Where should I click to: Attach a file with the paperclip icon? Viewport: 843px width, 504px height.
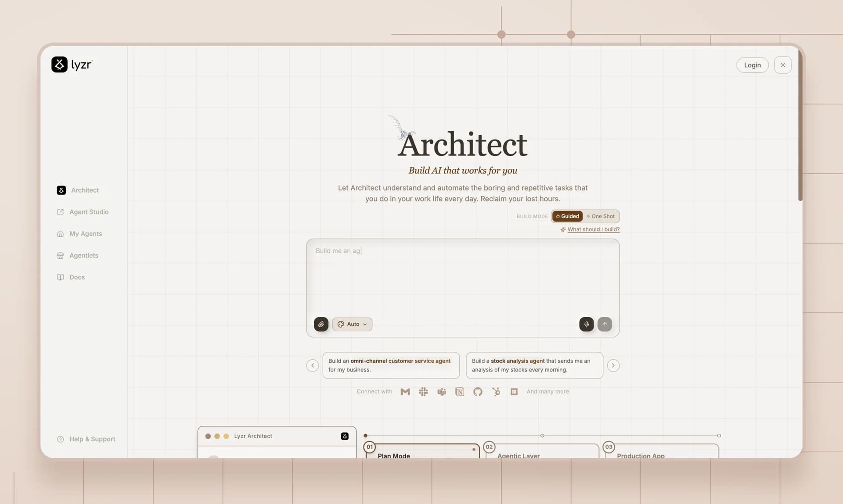pyautogui.click(x=321, y=324)
